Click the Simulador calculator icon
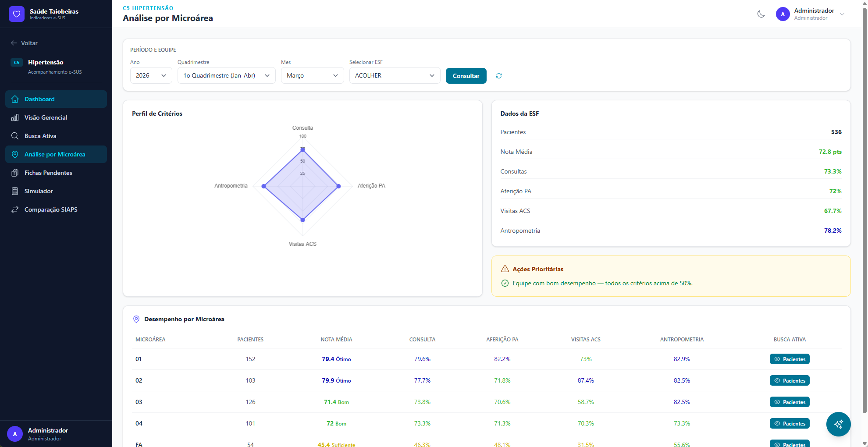 [x=15, y=191]
